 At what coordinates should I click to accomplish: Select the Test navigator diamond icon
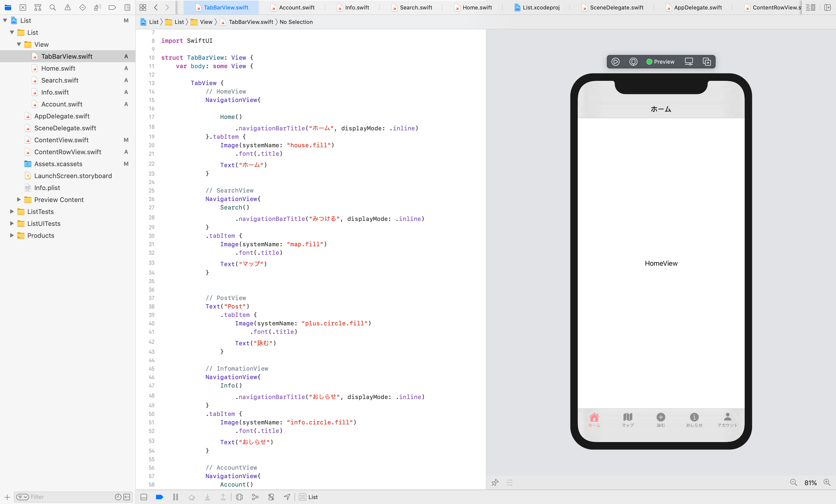[x=82, y=7]
